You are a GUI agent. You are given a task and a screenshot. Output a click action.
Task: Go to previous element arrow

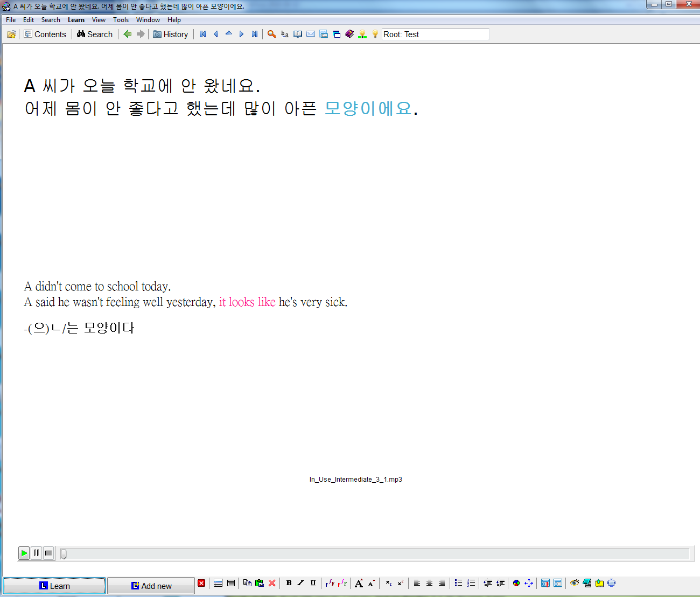(x=216, y=34)
